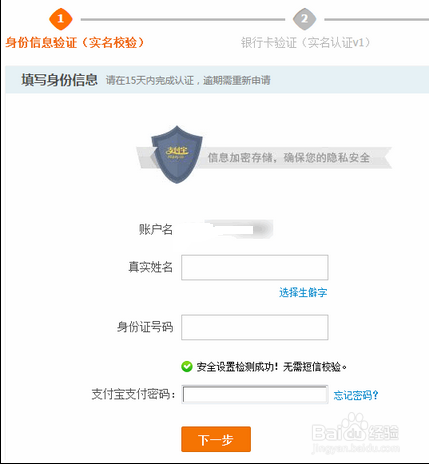Viewport: 429px width, 466px height.
Task: Focus the 支付宝支付密码 input field
Action: [x=255, y=395]
